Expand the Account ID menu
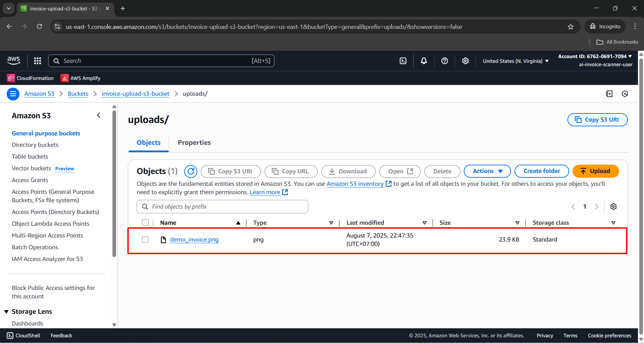644x343 pixels. (595, 56)
